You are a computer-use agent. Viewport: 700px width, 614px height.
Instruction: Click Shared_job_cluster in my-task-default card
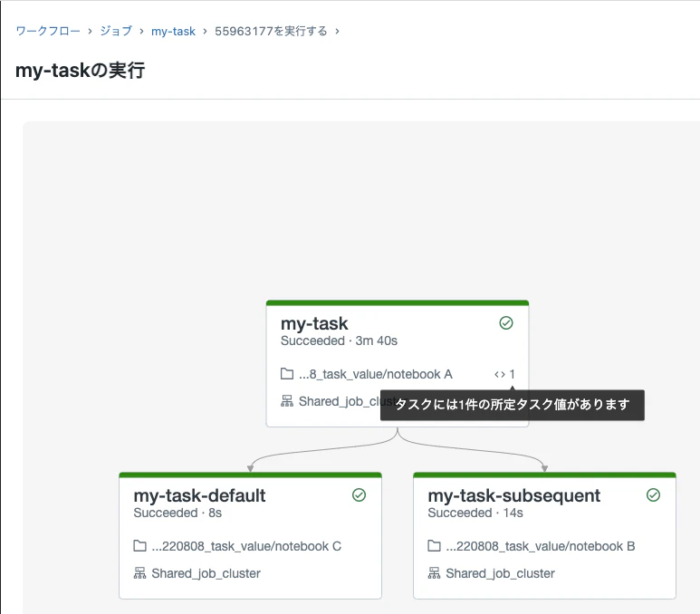206,573
